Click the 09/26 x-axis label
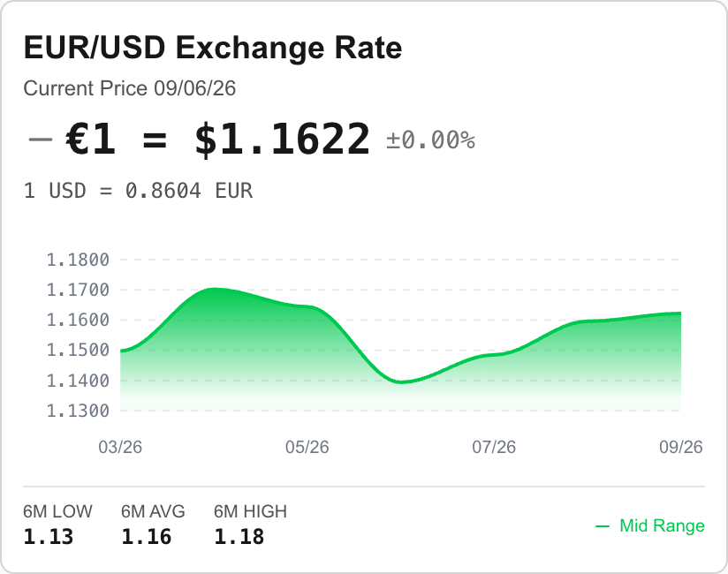728x574 pixels. tap(680, 447)
